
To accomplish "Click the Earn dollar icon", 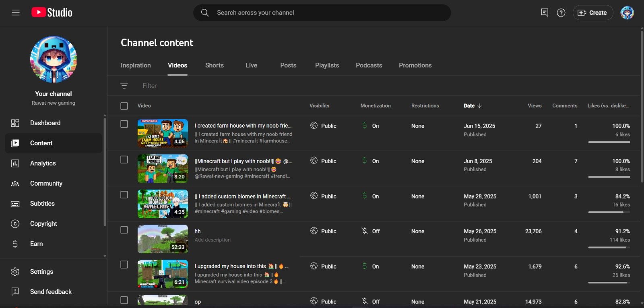I will [15, 244].
